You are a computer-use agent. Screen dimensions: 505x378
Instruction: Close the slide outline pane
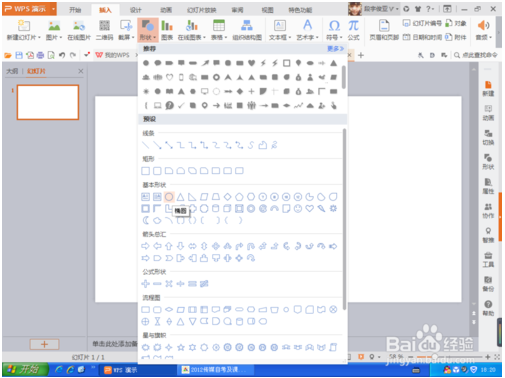tap(81, 71)
